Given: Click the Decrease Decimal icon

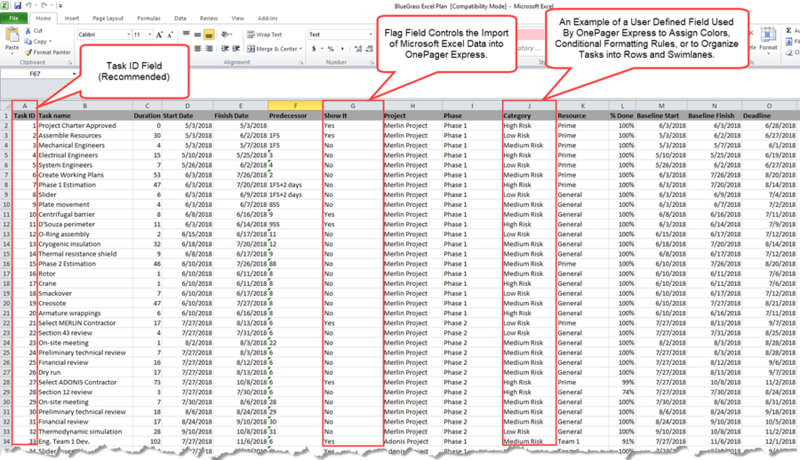Looking at the screenshot, I should (x=369, y=49).
